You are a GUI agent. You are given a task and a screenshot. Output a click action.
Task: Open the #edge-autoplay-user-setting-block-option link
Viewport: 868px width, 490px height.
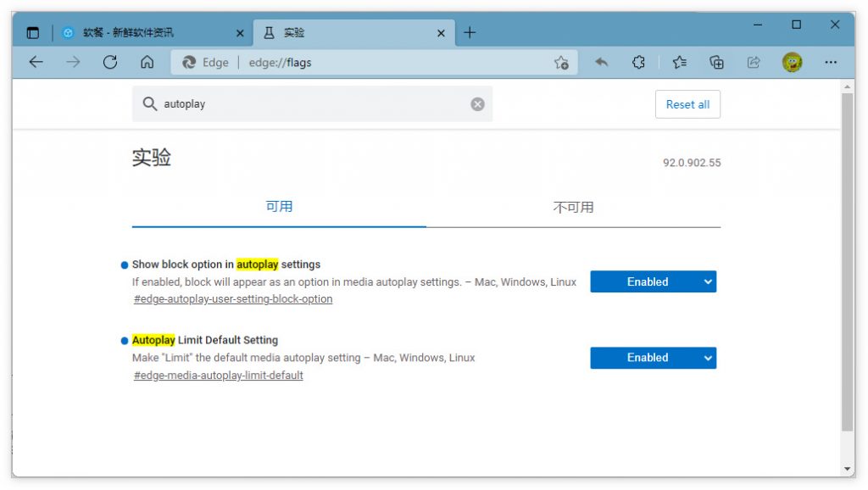233,299
